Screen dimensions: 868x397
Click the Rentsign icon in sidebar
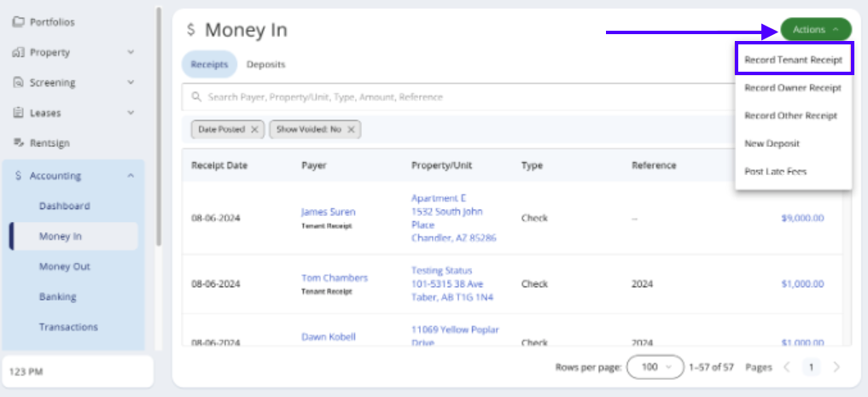coord(18,143)
